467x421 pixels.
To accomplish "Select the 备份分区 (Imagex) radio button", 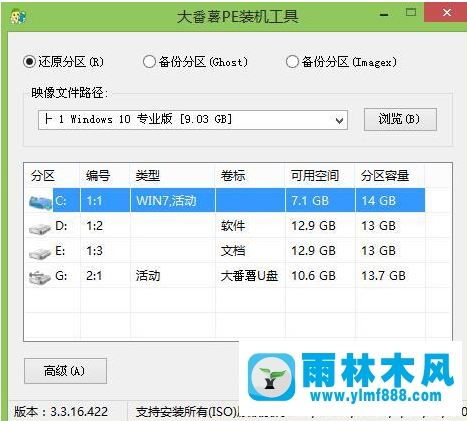I will (x=292, y=62).
